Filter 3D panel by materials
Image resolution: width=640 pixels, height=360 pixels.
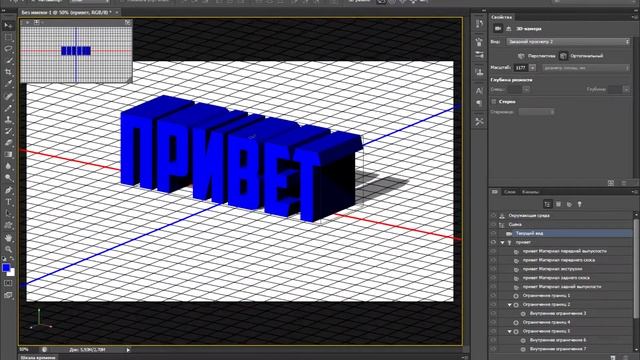pos(569,204)
